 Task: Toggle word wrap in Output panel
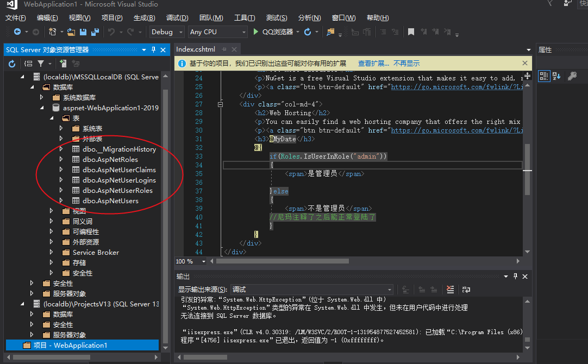(x=466, y=290)
